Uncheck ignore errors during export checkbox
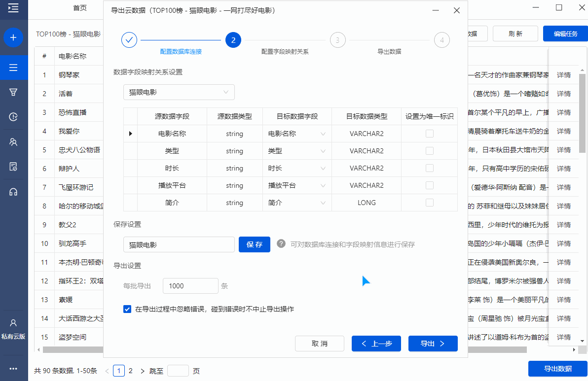Image resolution: width=588 pixels, height=381 pixels. click(127, 309)
